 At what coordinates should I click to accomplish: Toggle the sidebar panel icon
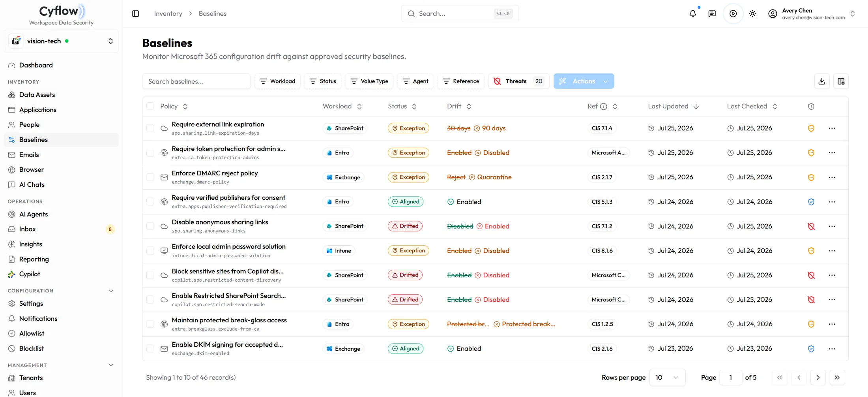coord(135,13)
